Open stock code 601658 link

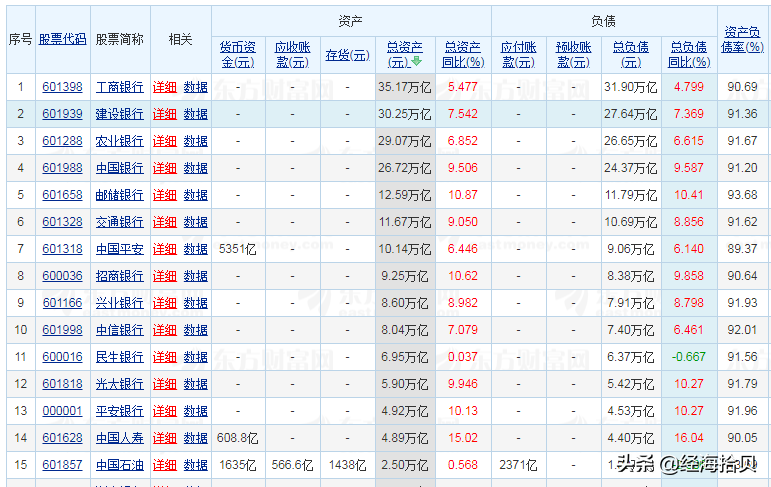(x=62, y=195)
